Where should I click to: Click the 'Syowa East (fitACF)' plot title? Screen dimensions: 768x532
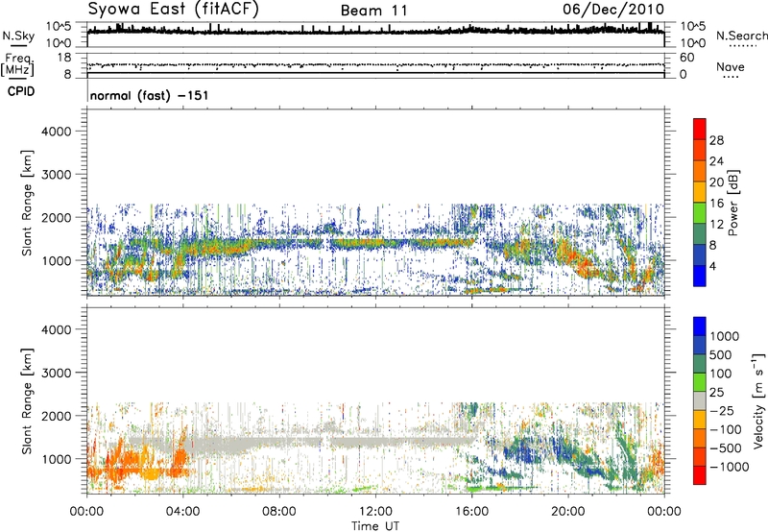point(173,9)
